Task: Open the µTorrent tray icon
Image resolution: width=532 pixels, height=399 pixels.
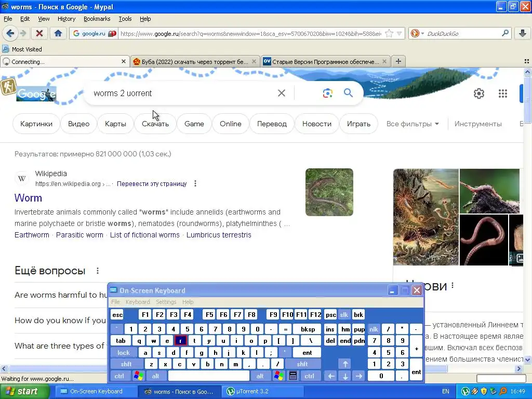Action: 465,392
